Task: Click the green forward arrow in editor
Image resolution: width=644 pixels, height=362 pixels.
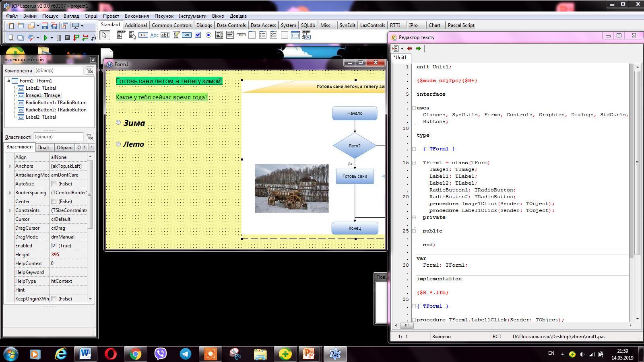Action: pos(419,49)
